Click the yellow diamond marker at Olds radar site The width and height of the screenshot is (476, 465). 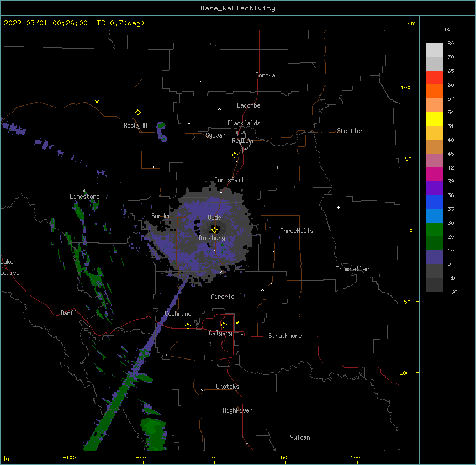pyautogui.click(x=214, y=230)
